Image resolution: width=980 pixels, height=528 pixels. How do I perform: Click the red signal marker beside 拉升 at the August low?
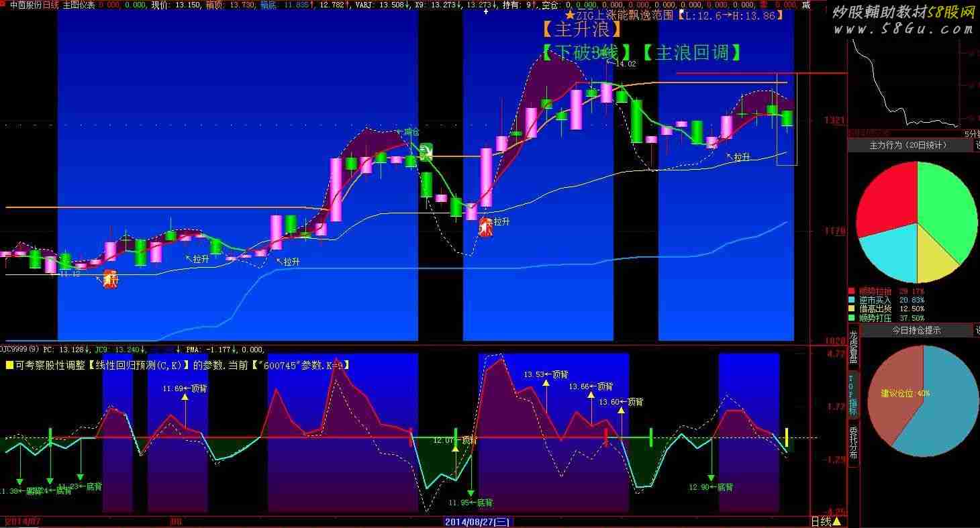[485, 227]
